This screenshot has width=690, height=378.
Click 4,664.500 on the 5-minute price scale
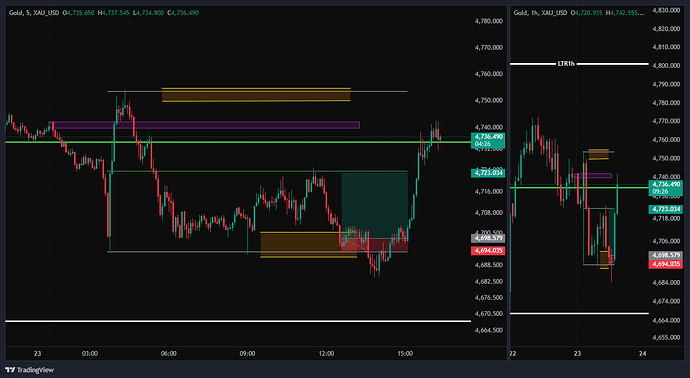tap(488, 330)
